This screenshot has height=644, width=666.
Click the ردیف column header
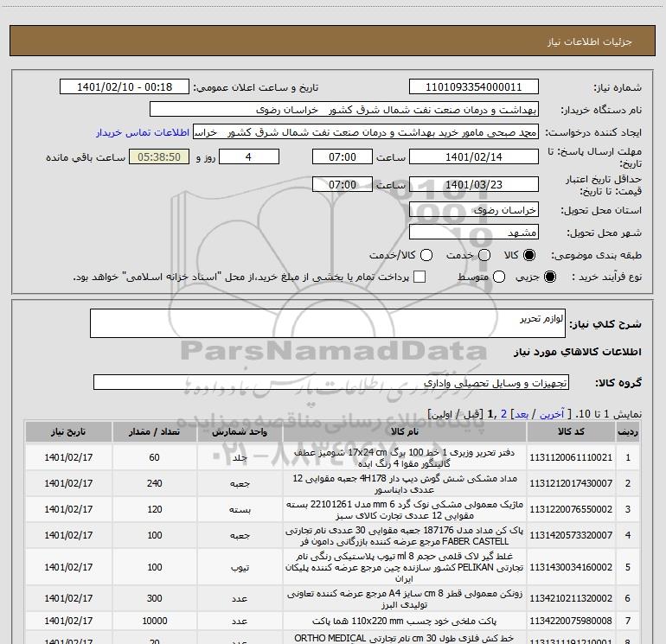628,431
